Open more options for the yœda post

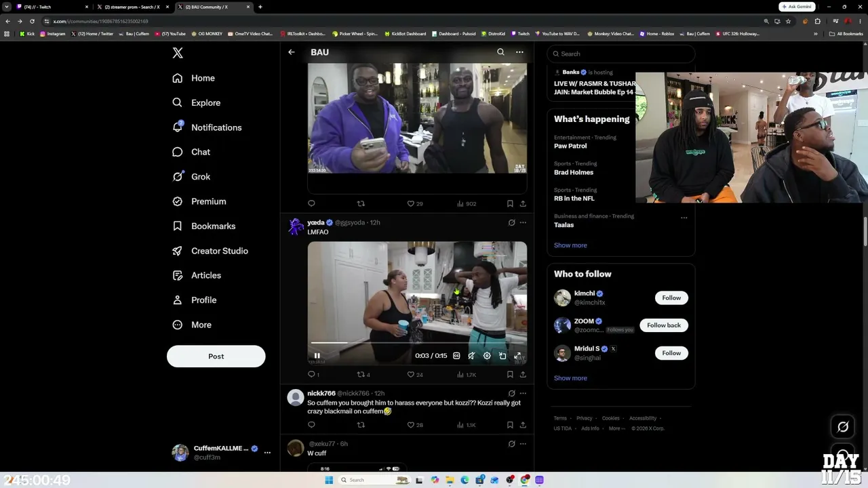(x=523, y=222)
